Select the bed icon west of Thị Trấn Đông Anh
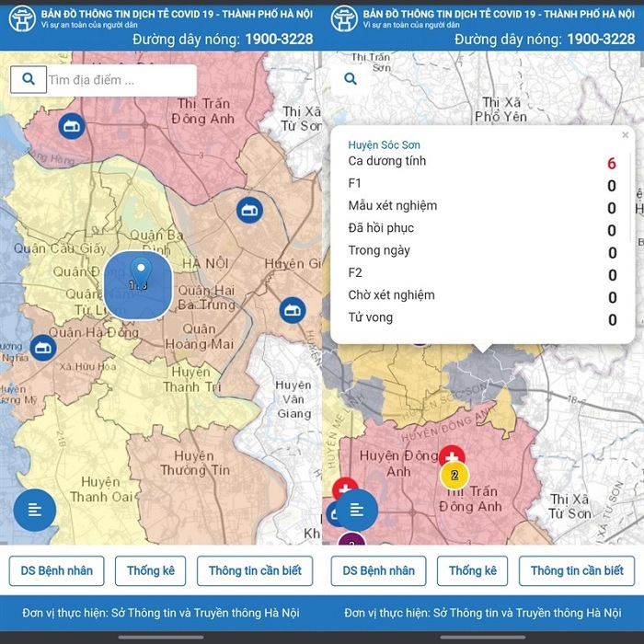Viewport: 644px width, 644px height. tap(72, 126)
